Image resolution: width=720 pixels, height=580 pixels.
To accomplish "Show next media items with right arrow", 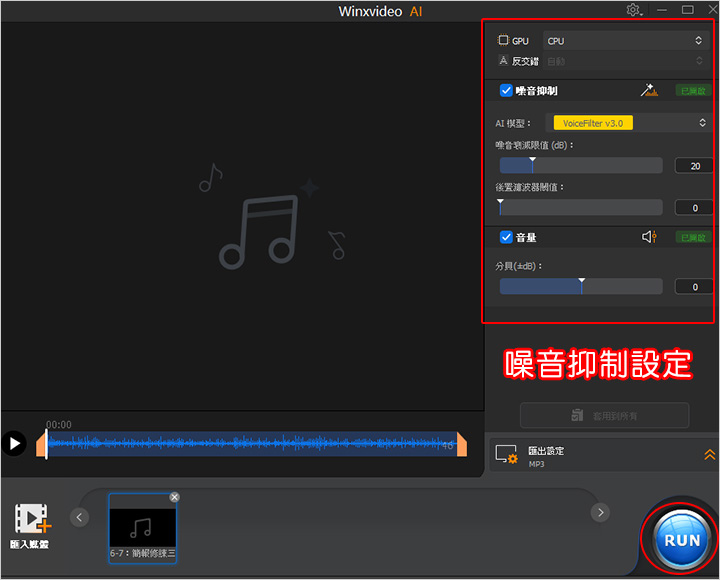I will point(600,512).
